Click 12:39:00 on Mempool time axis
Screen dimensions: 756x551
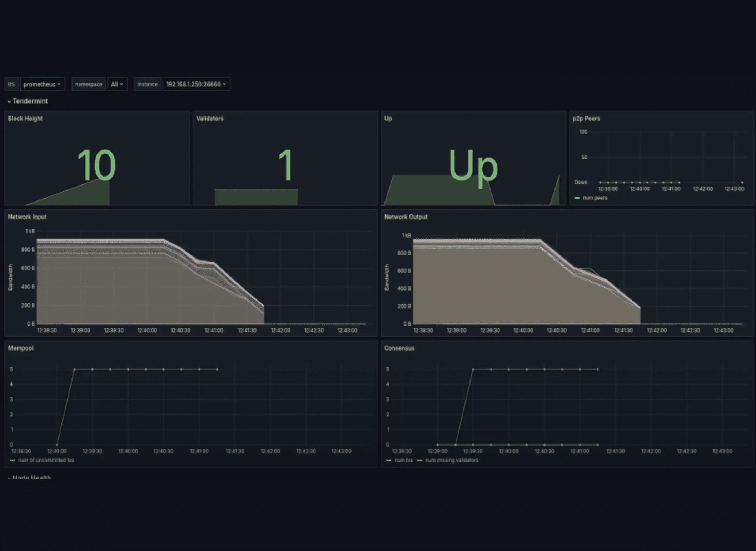click(57, 451)
